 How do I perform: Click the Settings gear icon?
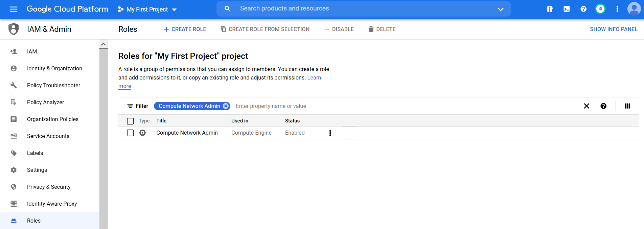click(14, 170)
